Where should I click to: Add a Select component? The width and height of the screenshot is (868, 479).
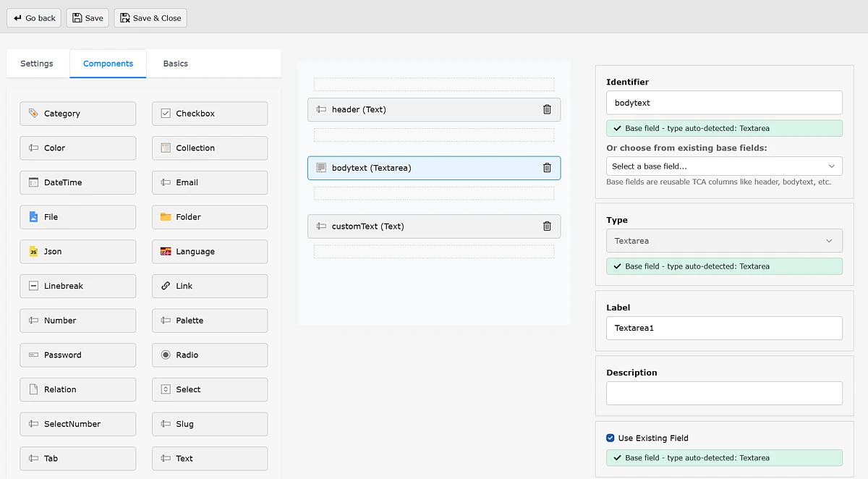tap(210, 389)
